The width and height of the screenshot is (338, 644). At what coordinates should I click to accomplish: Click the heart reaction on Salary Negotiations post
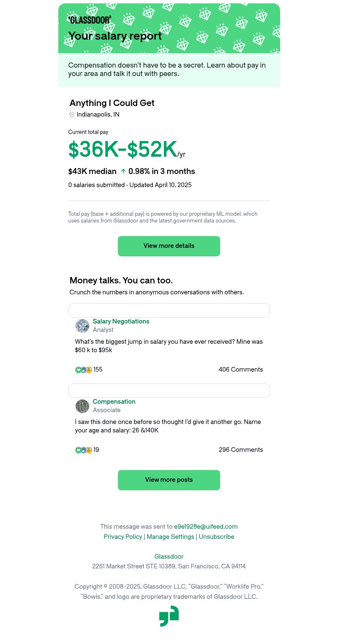(x=79, y=370)
